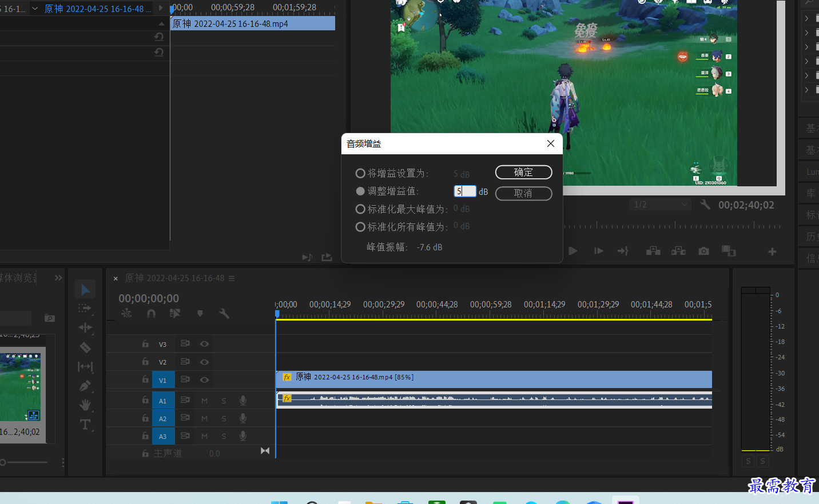Open timeline panel menu icon

pos(232,278)
